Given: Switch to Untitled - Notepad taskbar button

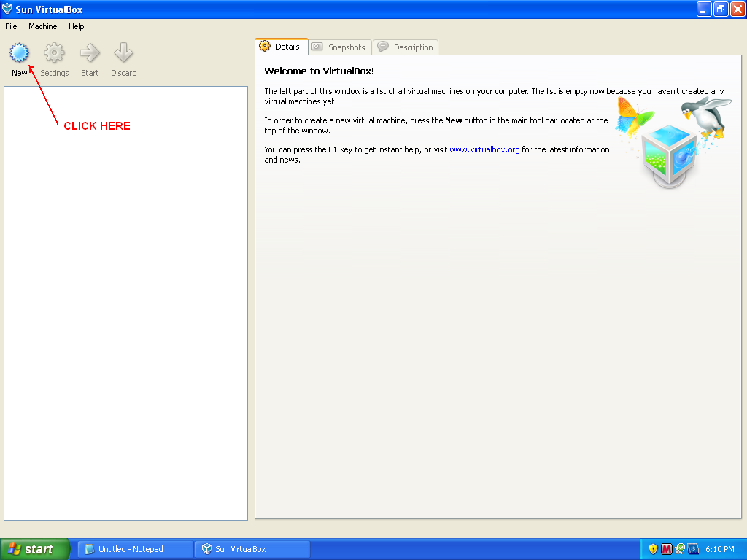Looking at the screenshot, I should (135, 549).
